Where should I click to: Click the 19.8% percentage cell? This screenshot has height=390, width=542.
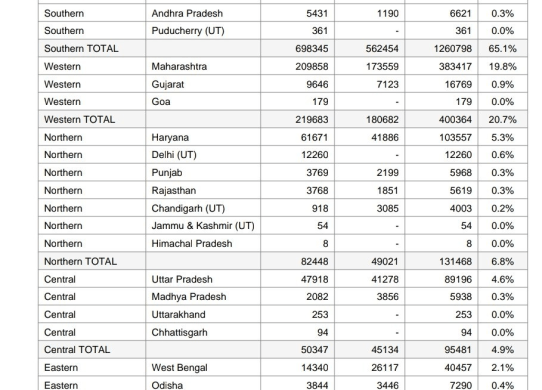pos(502,66)
